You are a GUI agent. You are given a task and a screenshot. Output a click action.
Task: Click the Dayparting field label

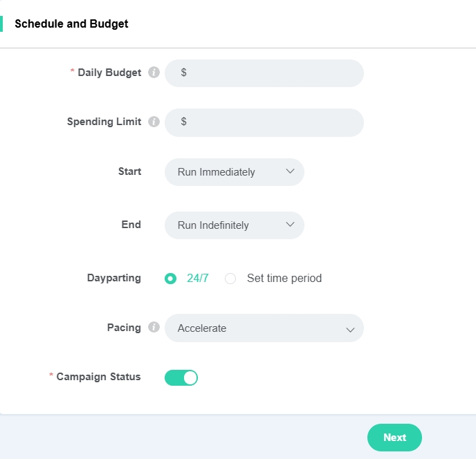click(x=113, y=278)
